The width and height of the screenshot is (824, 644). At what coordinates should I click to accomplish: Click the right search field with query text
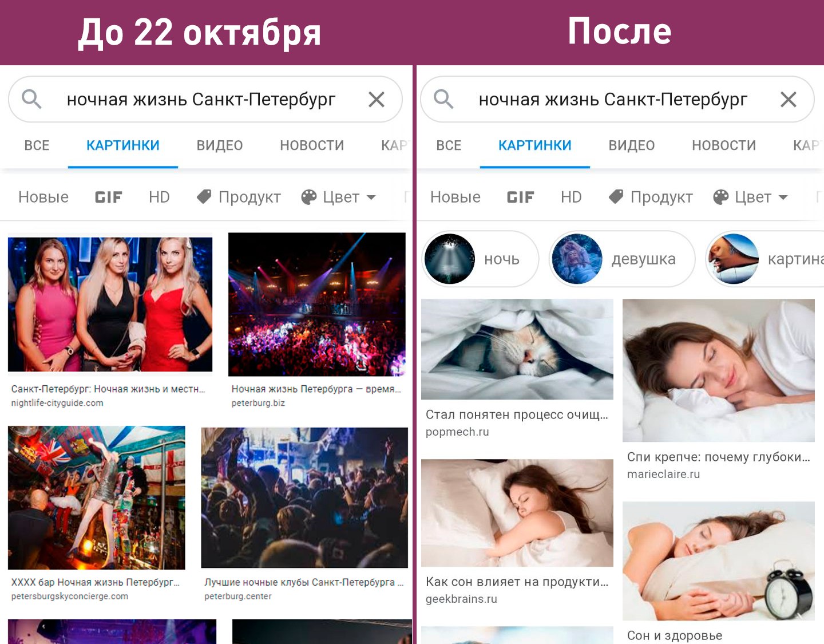[617, 99]
